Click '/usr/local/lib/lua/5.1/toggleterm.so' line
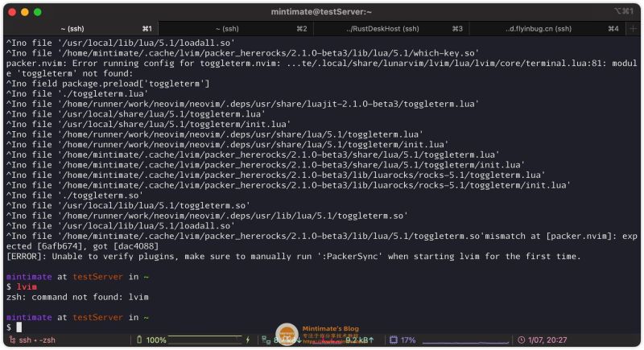 pos(128,205)
